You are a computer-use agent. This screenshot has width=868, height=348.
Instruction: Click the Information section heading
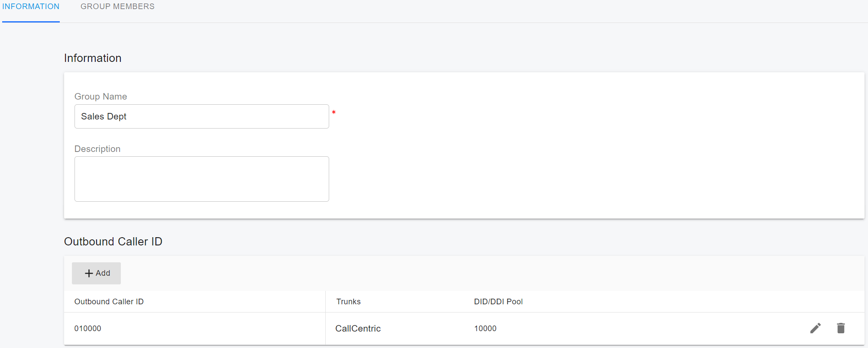tap(93, 58)
